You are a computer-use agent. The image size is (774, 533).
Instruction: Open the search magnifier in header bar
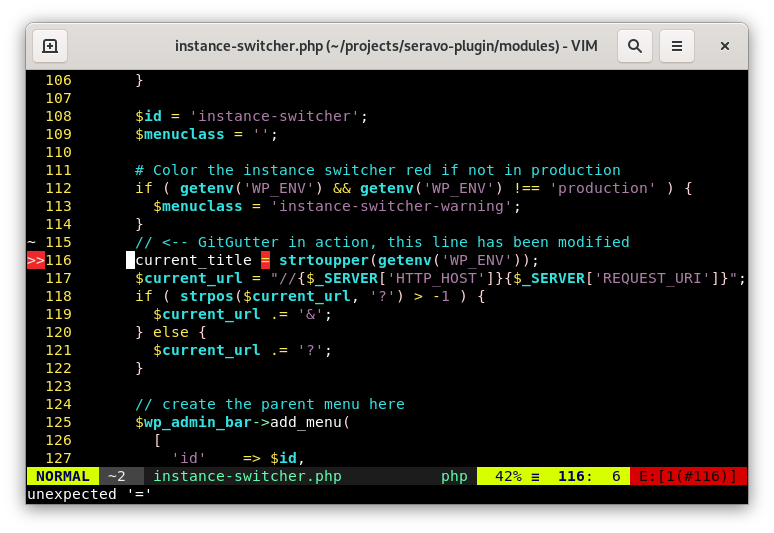point(634,46)
